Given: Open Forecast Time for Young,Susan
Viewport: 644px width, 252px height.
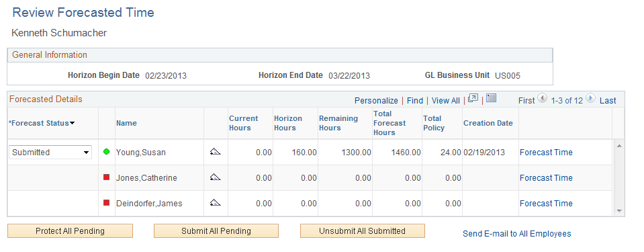Looking at the screenshot, I should [546, 152].
